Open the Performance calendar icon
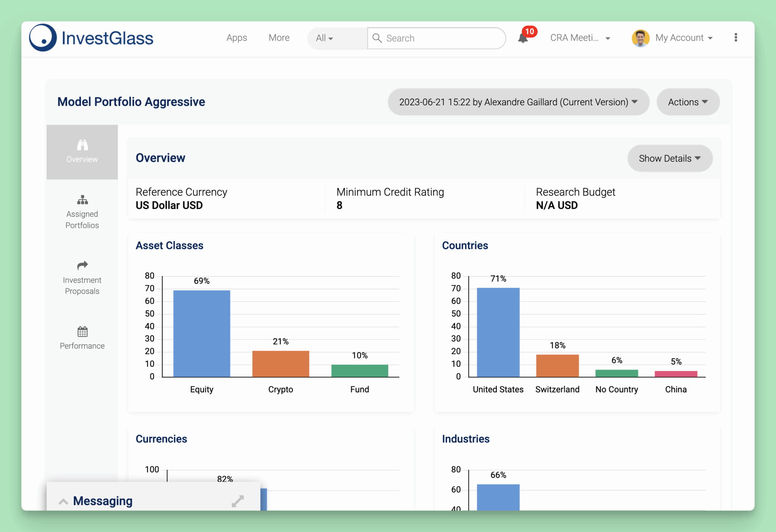This screenshot has height=532, width=776. pos(82,332)
